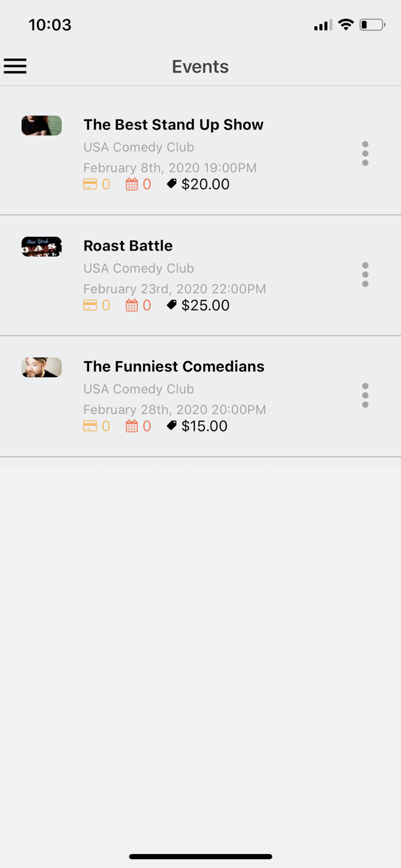Click the battery indicator in the status bar
The width and height of the screenshot is (401, 868).
coord(370,24)
